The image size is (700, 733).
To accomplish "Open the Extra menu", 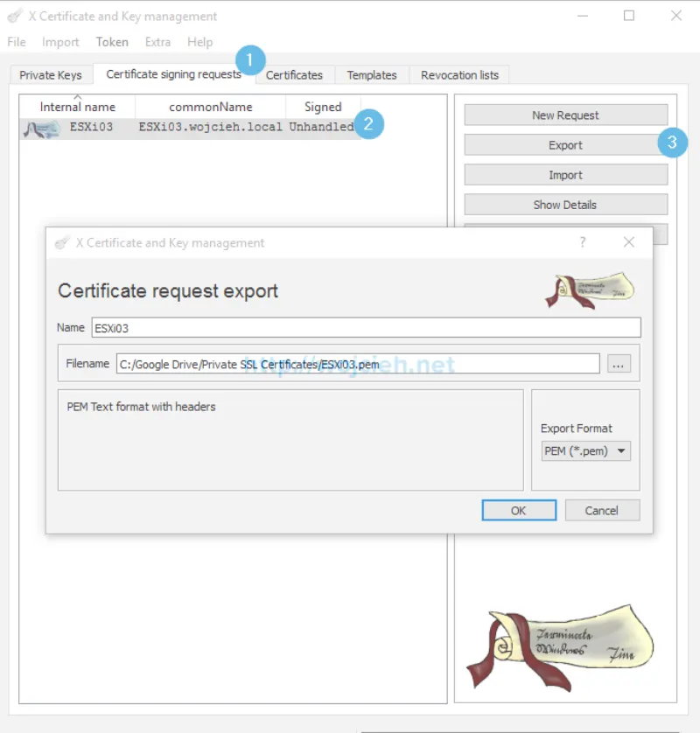I will pos(157,41).
